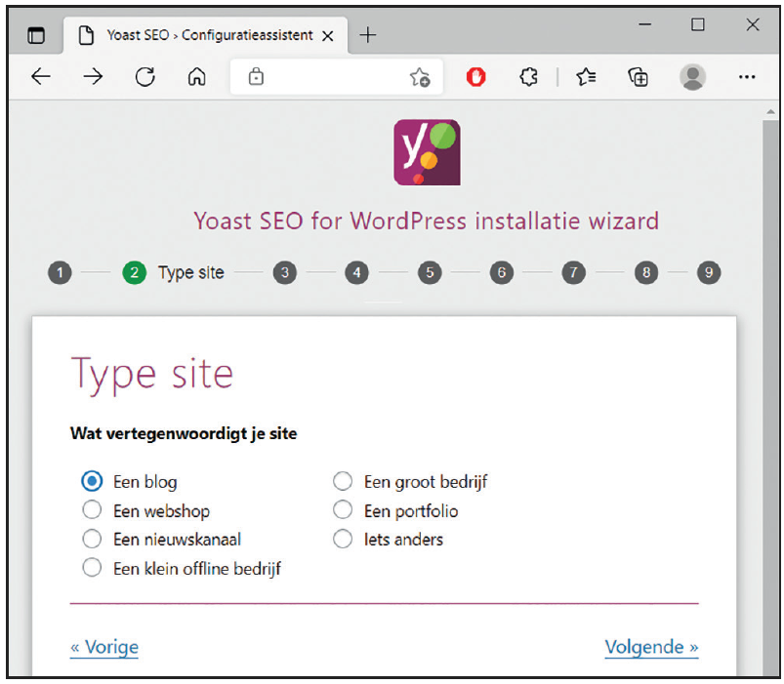This screenshot has width=784, height=684.
Task: Jump to wizard step 9
Action: tap(709, 272)
